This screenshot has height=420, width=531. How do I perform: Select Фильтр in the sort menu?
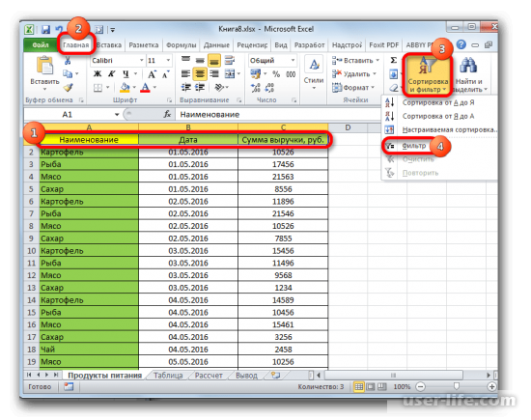coord(414,146)
